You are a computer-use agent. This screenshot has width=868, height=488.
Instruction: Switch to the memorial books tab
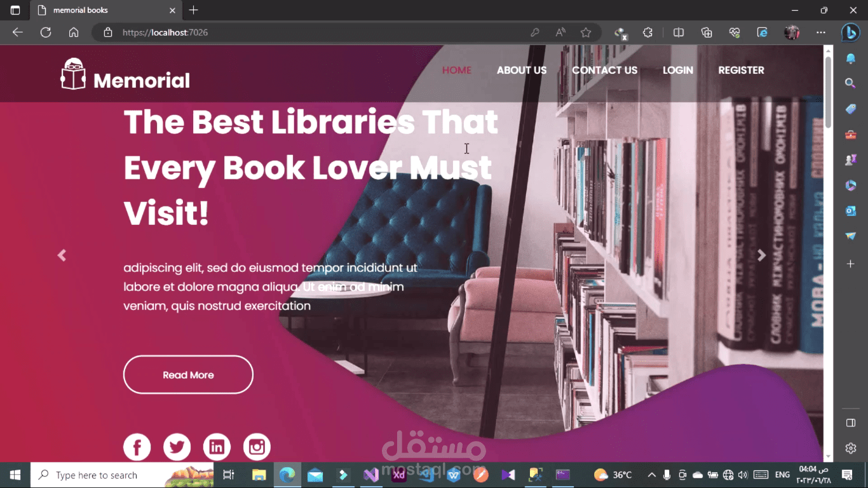(x=102, y=10)
